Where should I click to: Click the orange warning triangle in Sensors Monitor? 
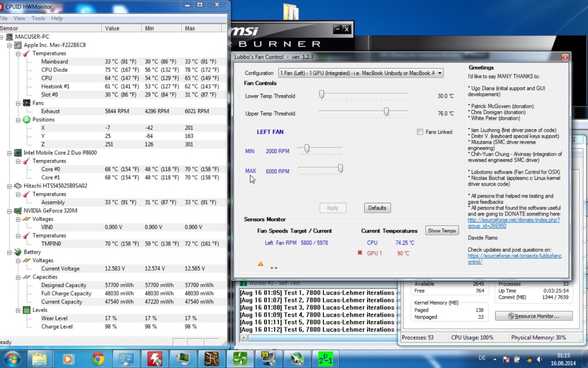pos(261,263)
